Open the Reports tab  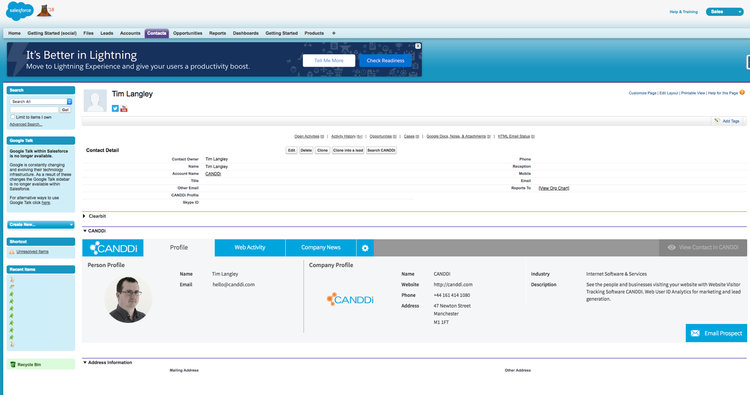pos(218,33)
